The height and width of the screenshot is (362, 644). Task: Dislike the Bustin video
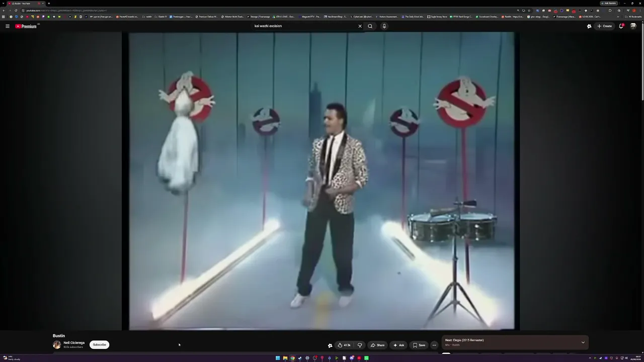click(x=360, y=345)
